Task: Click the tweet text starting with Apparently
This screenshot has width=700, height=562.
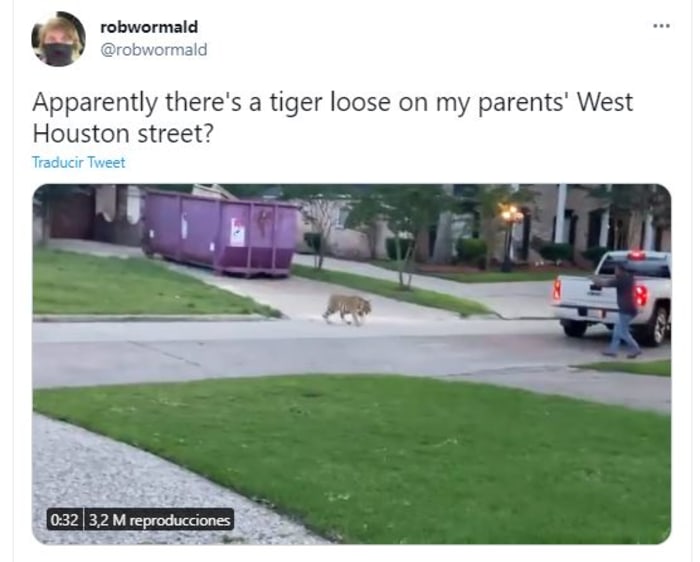Action: click(x=333, y=117)
